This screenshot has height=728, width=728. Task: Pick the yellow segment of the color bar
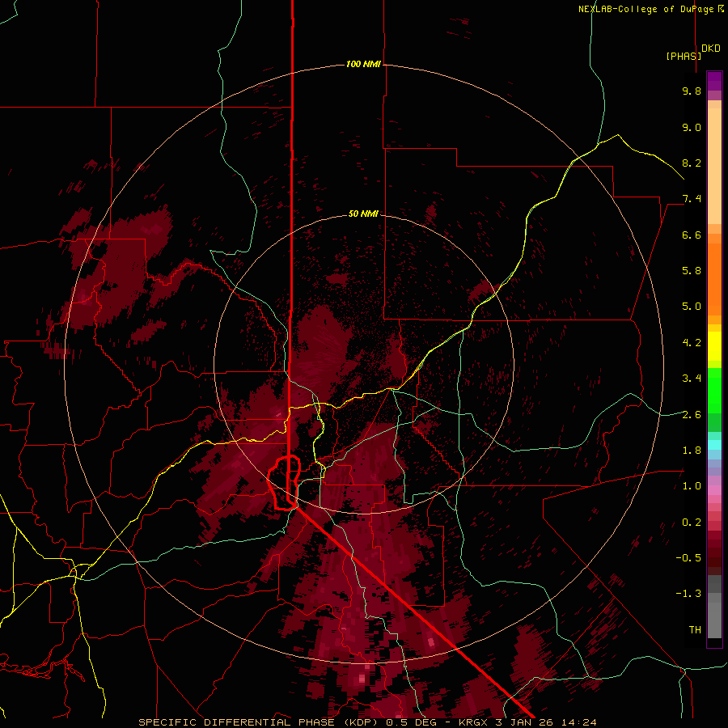[x=714, y=346]
